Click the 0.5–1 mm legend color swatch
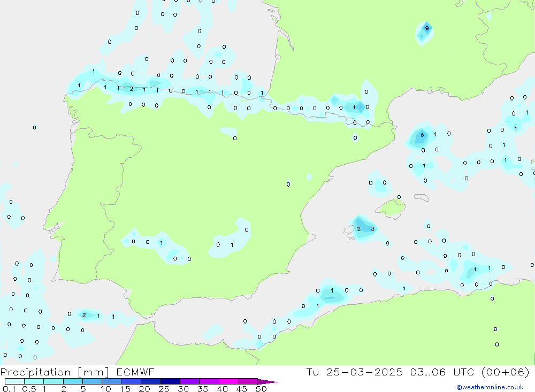This screenshot has height=392, width=535. [x=34, y=381]
